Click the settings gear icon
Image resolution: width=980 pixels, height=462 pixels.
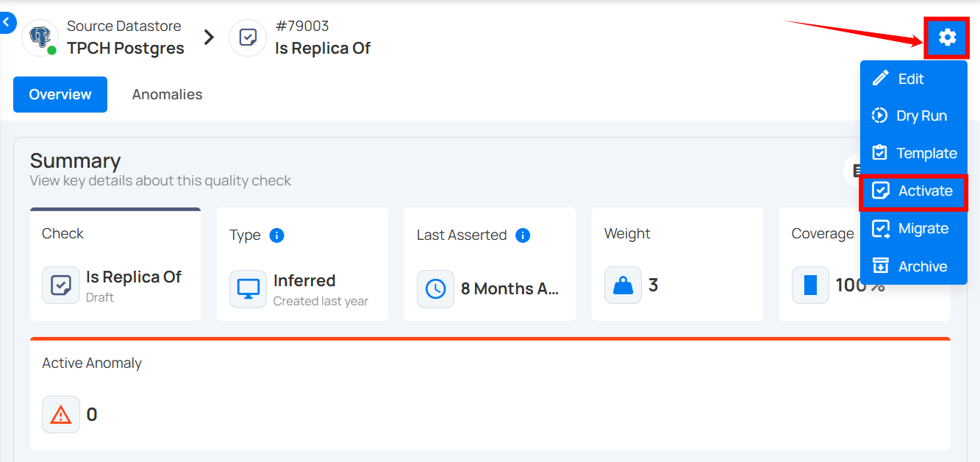click(x=947, y=37)
